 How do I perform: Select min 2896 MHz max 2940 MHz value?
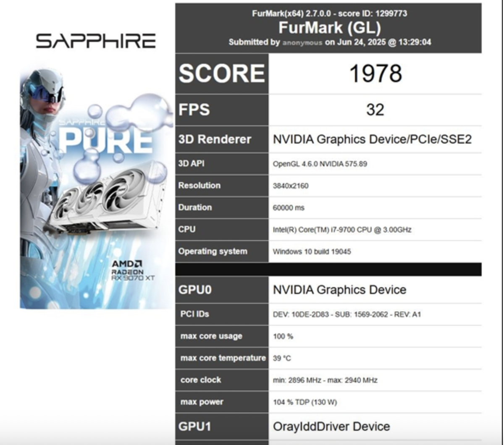click(325, 380)
